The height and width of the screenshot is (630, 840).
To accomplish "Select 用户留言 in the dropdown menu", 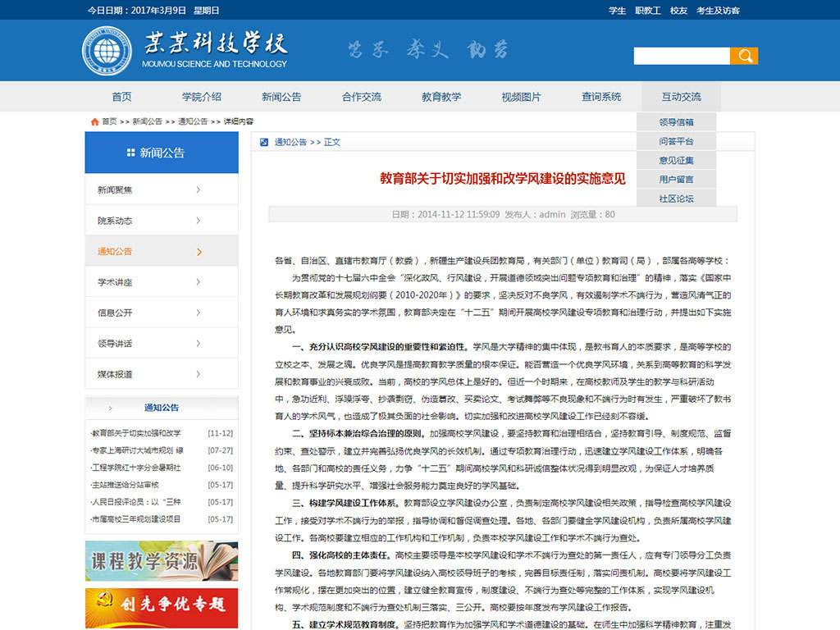I will pyautogui.click(x=676, y=180).
